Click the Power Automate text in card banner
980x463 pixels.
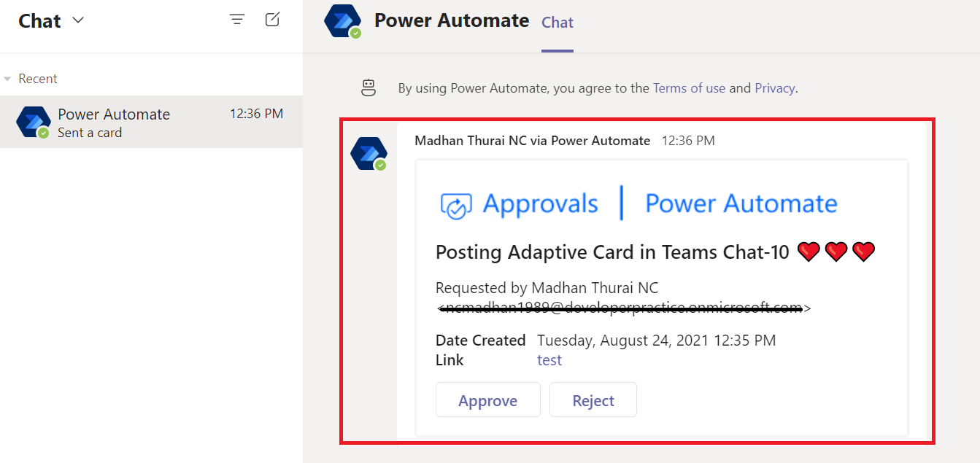[x=741, y=204]
